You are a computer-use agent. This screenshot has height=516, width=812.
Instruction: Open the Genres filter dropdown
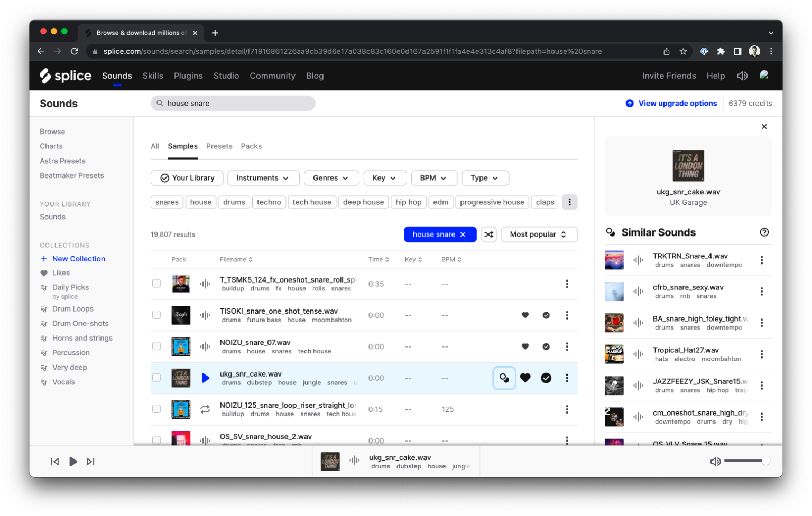tap(331, 178)
